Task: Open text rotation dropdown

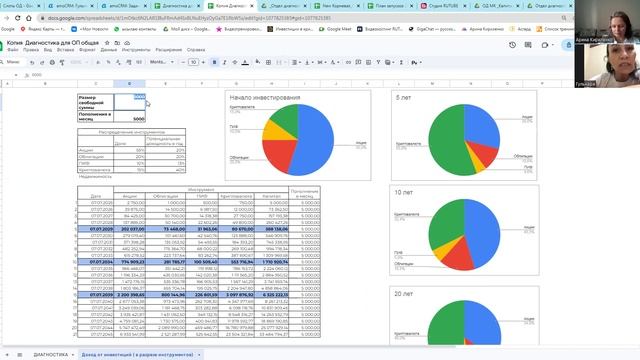Action: (334, 62)
